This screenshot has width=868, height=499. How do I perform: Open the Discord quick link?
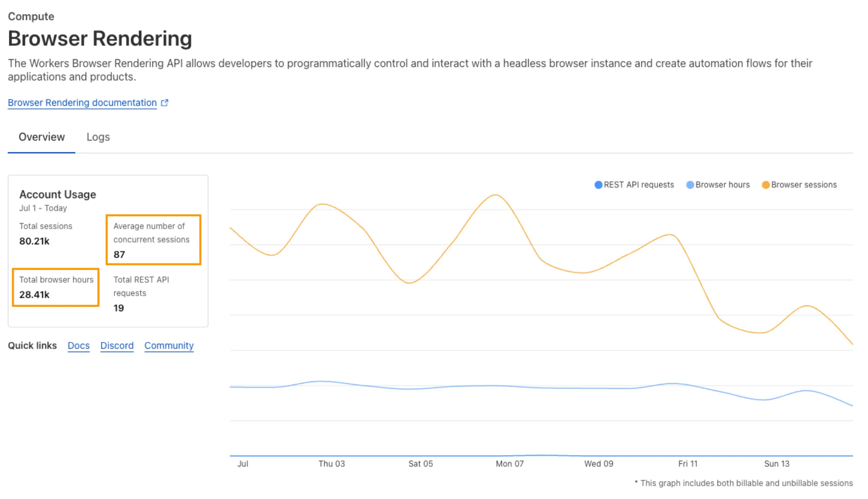point(117,346)
